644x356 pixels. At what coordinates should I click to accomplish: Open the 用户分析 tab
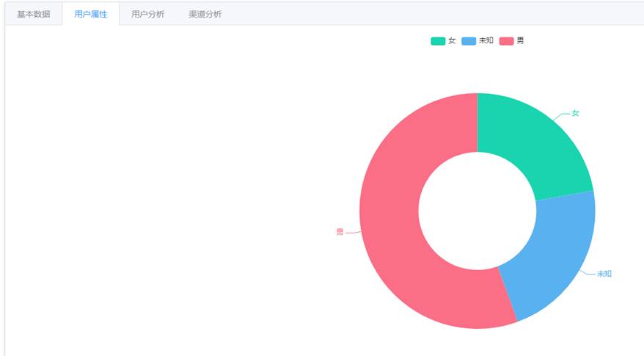[x=148, y=14]
